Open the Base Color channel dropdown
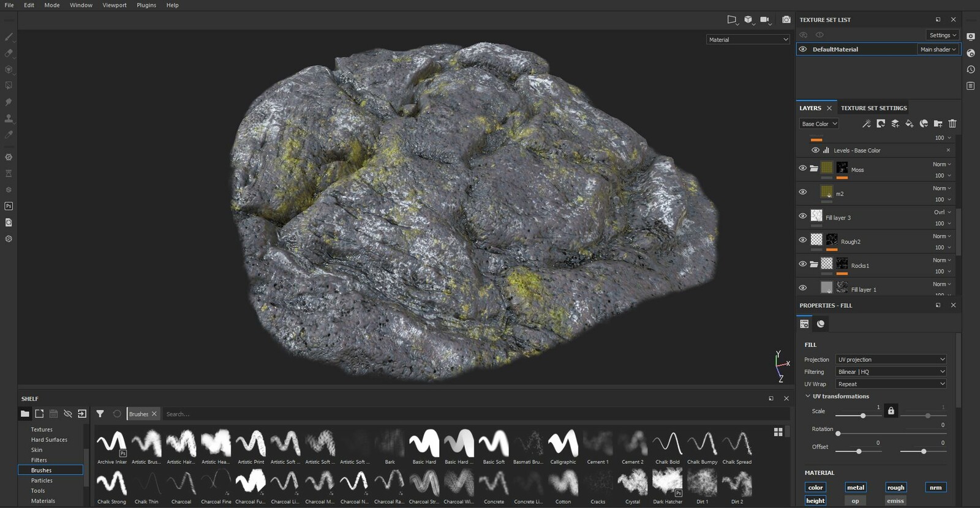Image resolution: width=980 pixels, height=508 pixels. tap(819, 124)
